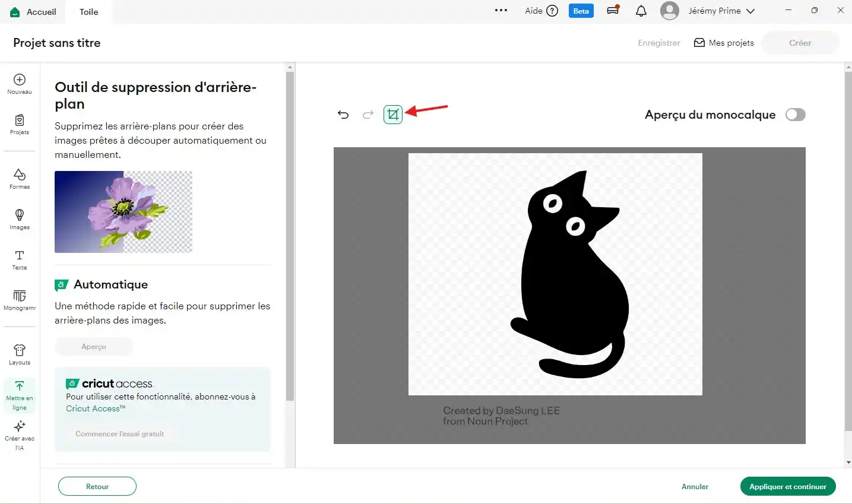
Task: Open the notifications bell
Action: tap(641, 11)
